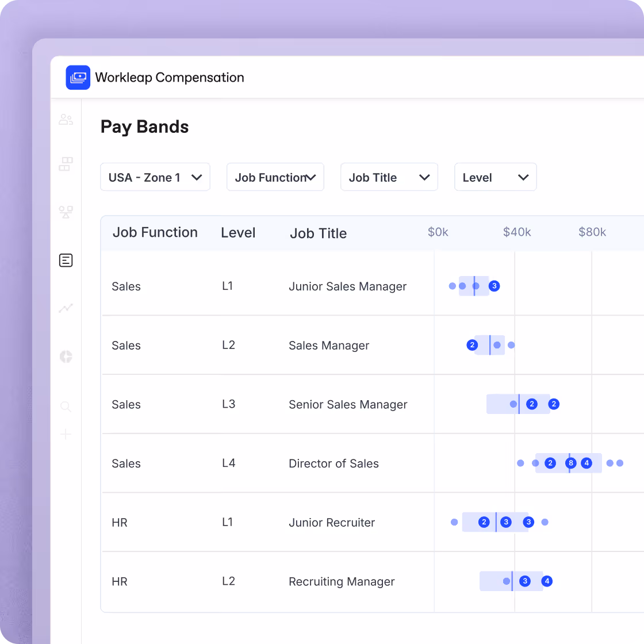Open the org chart sidebar icon
644x644 pixels.
(x=66, y=212)
